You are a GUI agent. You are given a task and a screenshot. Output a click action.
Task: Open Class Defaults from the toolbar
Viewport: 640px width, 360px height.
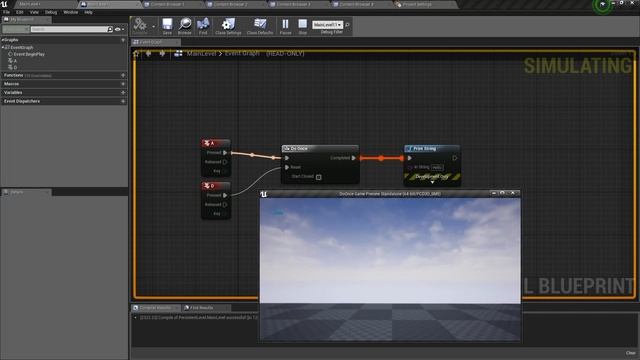(x=260, y=26)
